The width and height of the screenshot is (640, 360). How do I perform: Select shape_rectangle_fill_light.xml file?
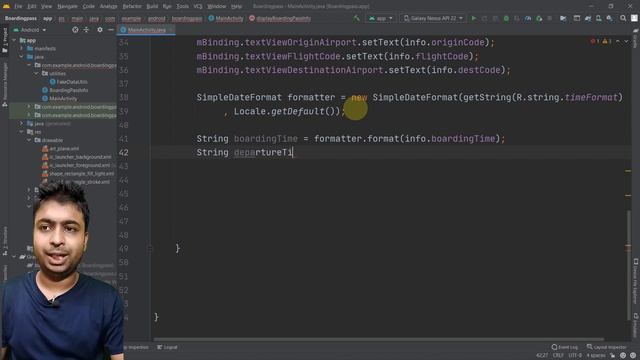78,173
